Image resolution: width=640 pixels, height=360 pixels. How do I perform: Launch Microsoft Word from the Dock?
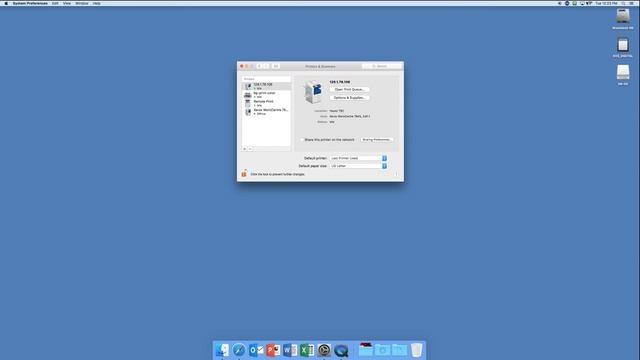290,350
